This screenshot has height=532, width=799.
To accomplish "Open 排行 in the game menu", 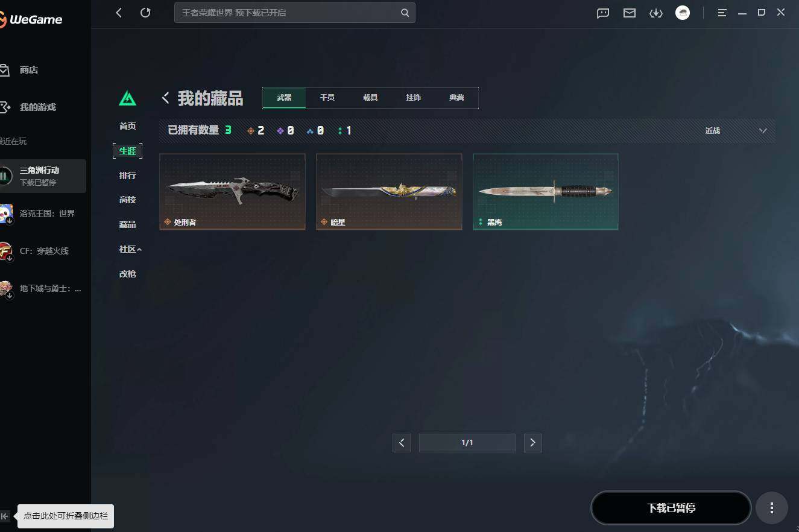I will 127,176.
